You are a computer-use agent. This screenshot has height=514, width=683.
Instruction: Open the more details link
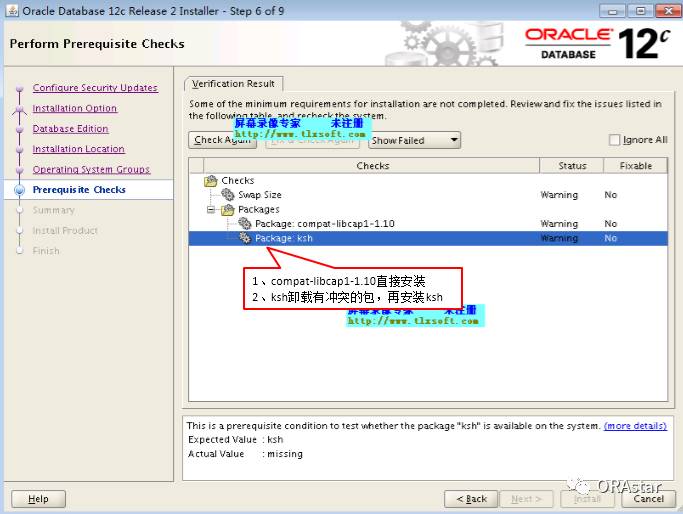(635, 426)
